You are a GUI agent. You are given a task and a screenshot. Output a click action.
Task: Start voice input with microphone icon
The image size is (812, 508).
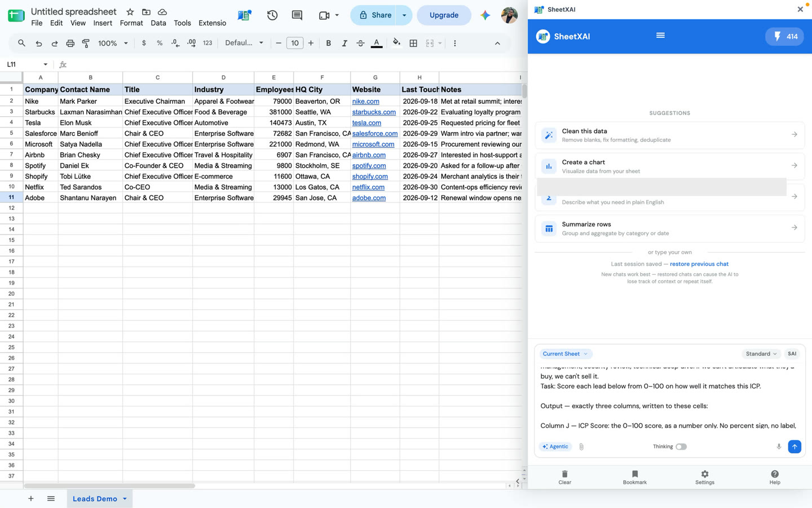[x=779, y=446]
